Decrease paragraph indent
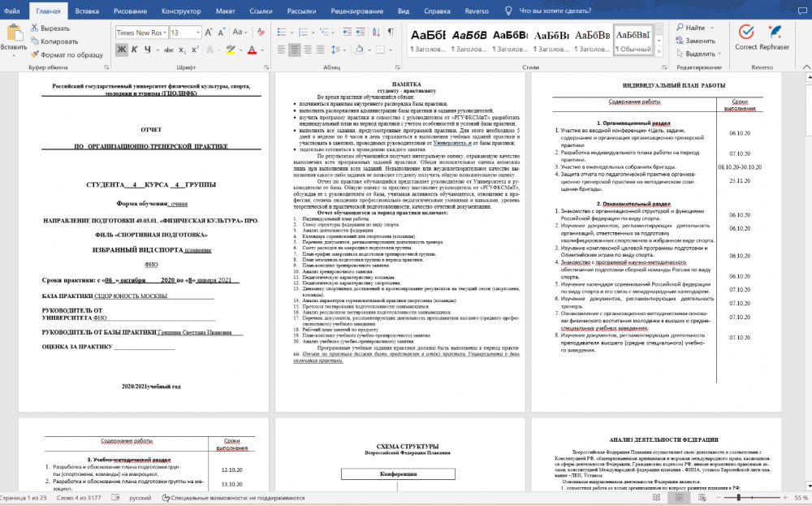This screenshot has width=812, height=506. pos(347,32)
